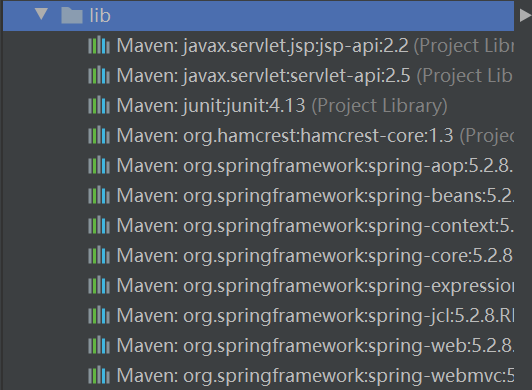Screen dimensions: 532x390
Task: Select Maven: javax.servlet:servlet-api:2.5 entry
Action: tap(263, 76)
